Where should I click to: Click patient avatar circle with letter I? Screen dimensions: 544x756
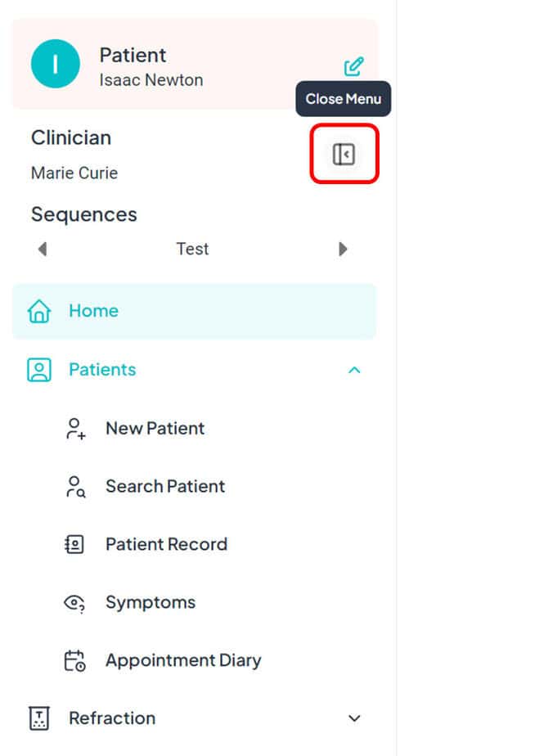click(x=56, y=65)
